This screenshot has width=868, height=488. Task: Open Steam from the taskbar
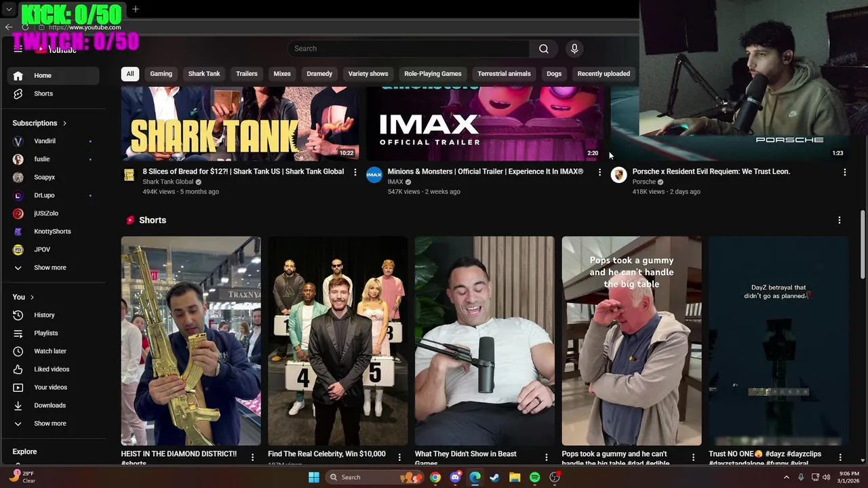494,477
